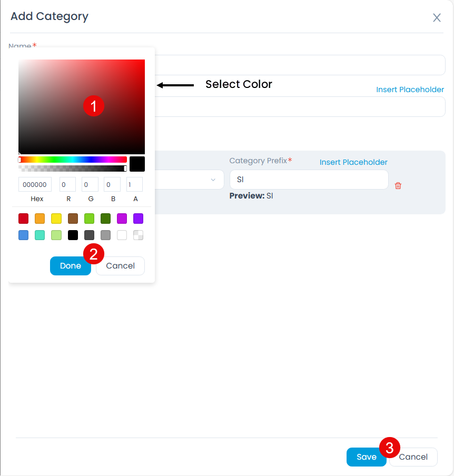
Task: Select the white color swatch
Action: tap(122, 235)
